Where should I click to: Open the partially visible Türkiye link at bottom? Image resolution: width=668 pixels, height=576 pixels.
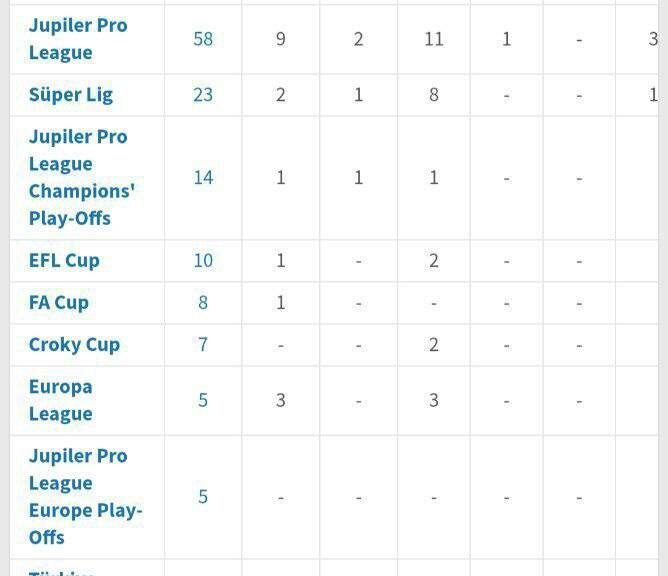(61, 573)
